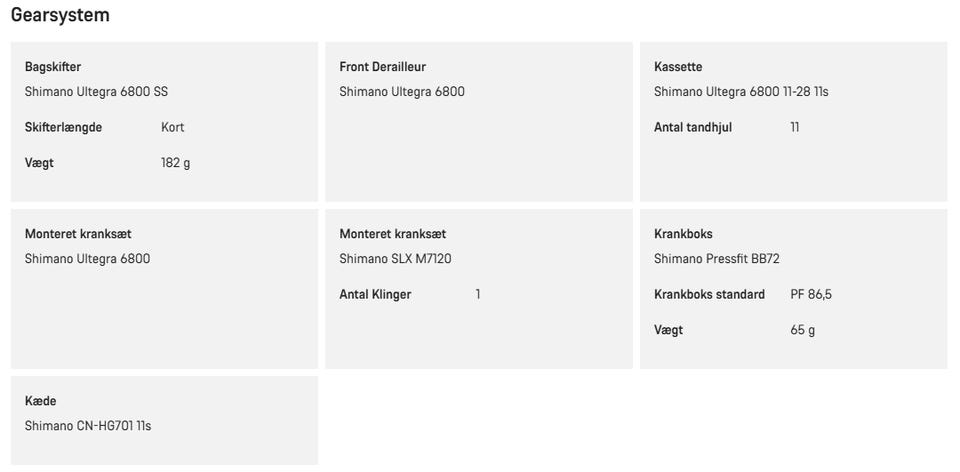Select the Antal Klinger label
This screenshot has height=472, width=960.
pos(375,294)
